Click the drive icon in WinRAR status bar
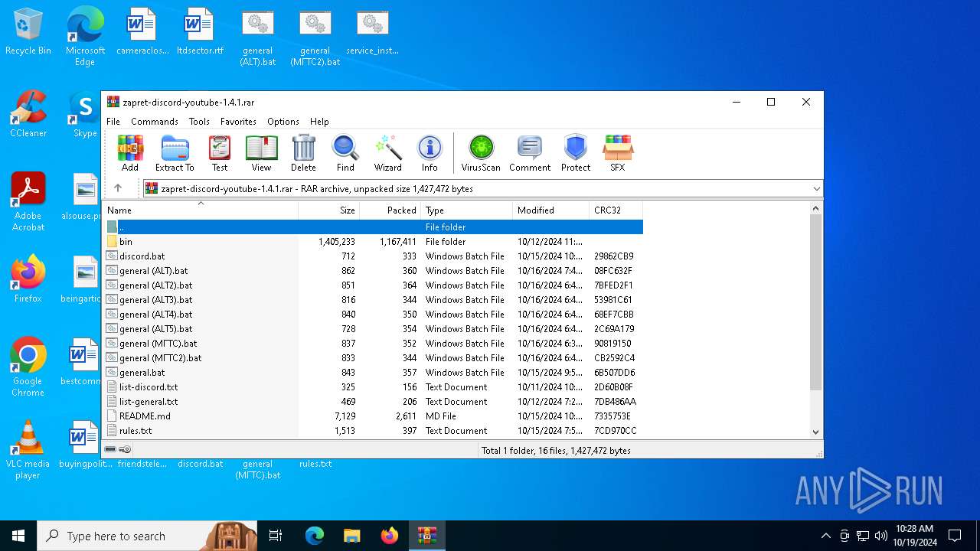 tap(111, 450)
